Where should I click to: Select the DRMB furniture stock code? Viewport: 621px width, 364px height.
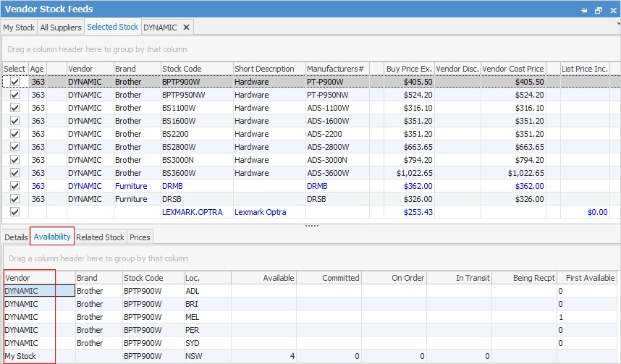click(172, 186)
